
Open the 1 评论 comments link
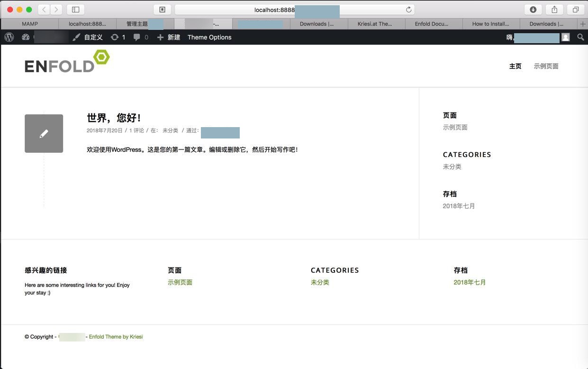(x=136, y=130)
